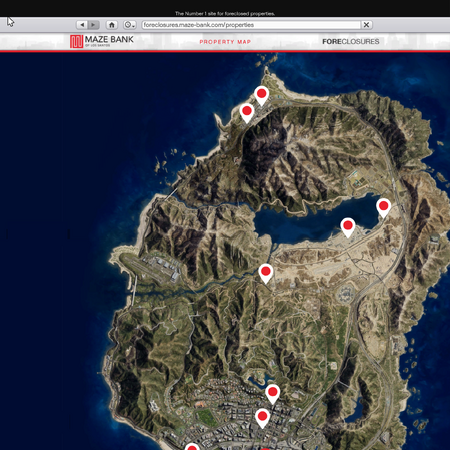Click the Maze Bank logo

click(x=102, y=41)
